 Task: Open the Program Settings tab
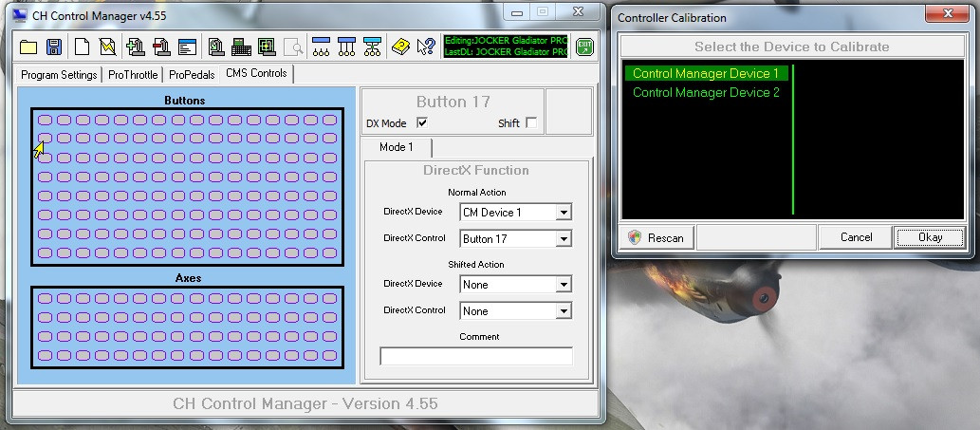(59, 75)
